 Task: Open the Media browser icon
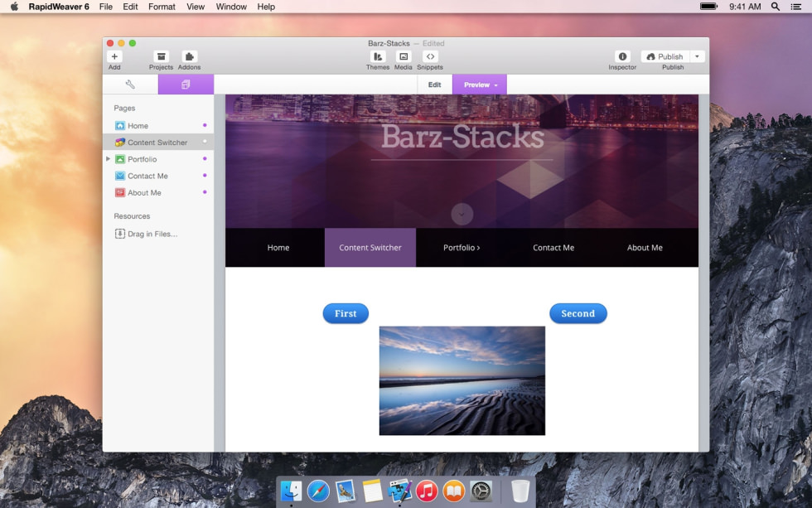point(404,56)
